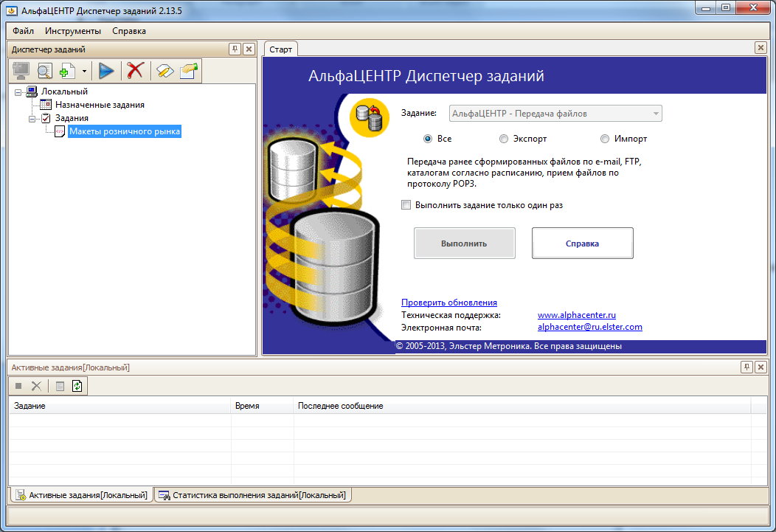Collapse the Локальный tree node
This screenshot has width=776, height=532.
point(18,92)
